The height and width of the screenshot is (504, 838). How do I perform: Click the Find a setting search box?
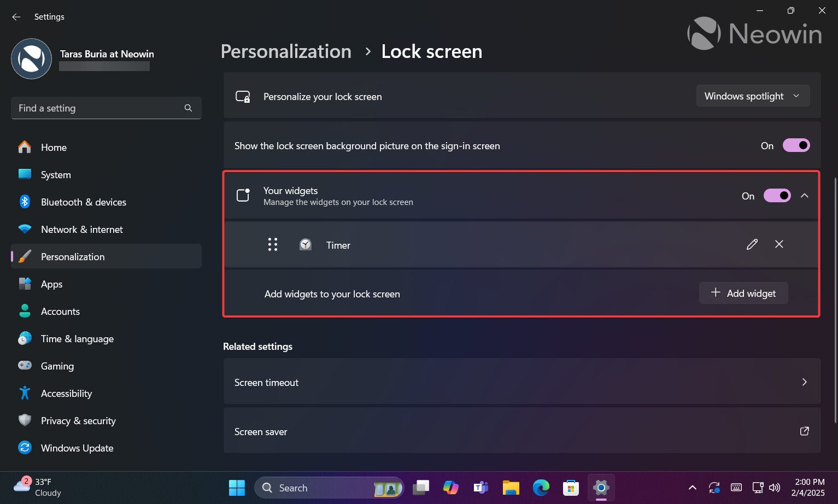pyautogui.click(x=106, y=108)
